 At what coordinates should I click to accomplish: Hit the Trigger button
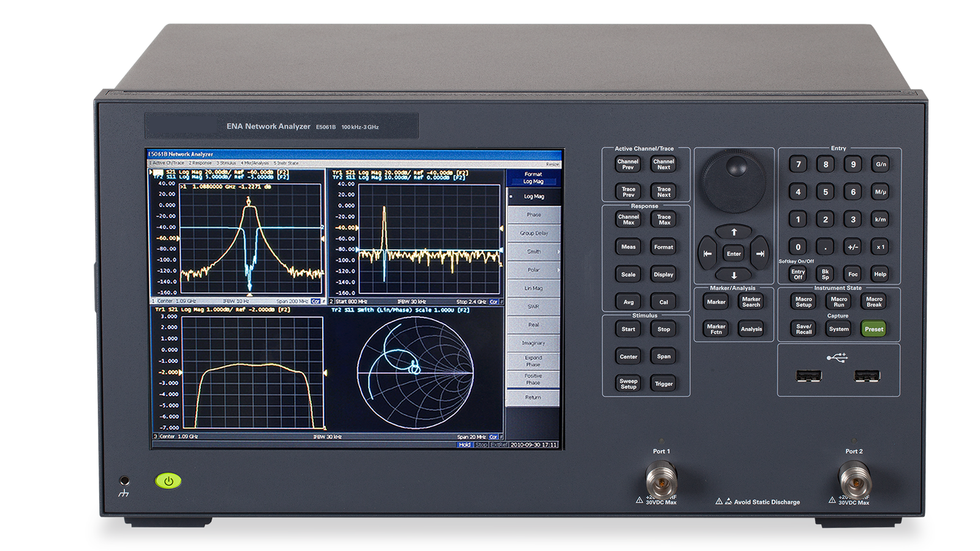[x=663, y=384]
